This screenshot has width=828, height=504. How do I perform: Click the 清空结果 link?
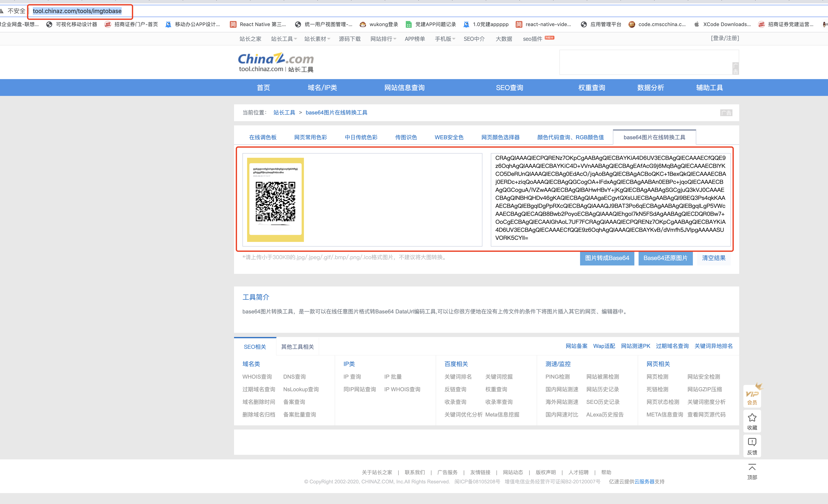click(714, 258)
